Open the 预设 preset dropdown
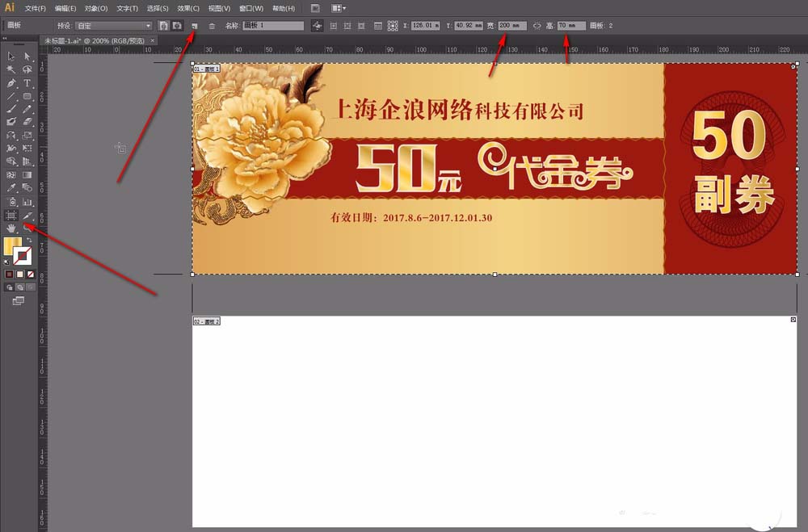The width and height of the screenshot is (808, 532). (113, 26)
